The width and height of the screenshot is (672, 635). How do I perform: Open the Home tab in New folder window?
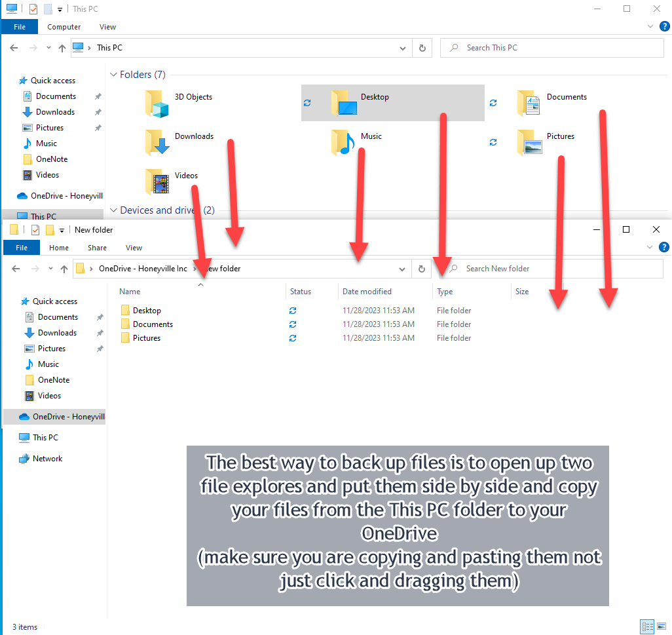coord(59,248)
